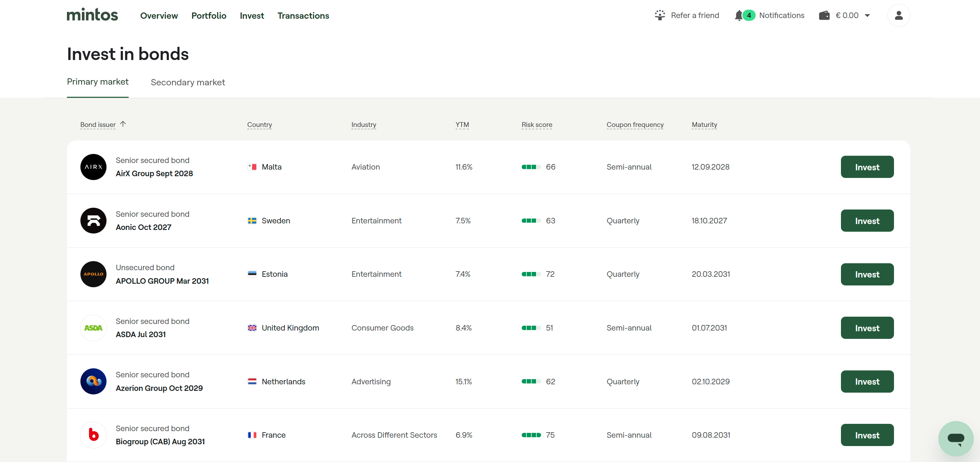The image size is (980, 462).
Task: Open Biogroup (CAB) Aug 2031 bond name
Action: point(160,442)
